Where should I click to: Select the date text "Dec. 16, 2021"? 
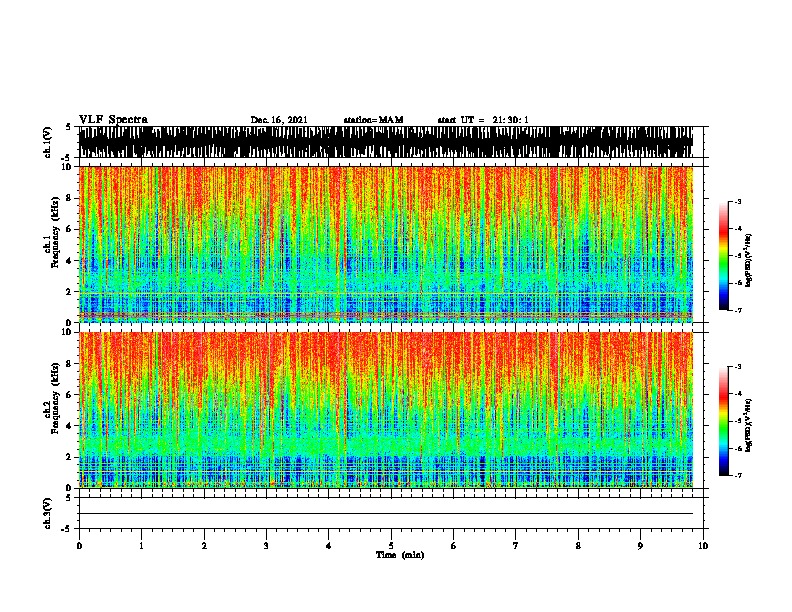[279, 120]
